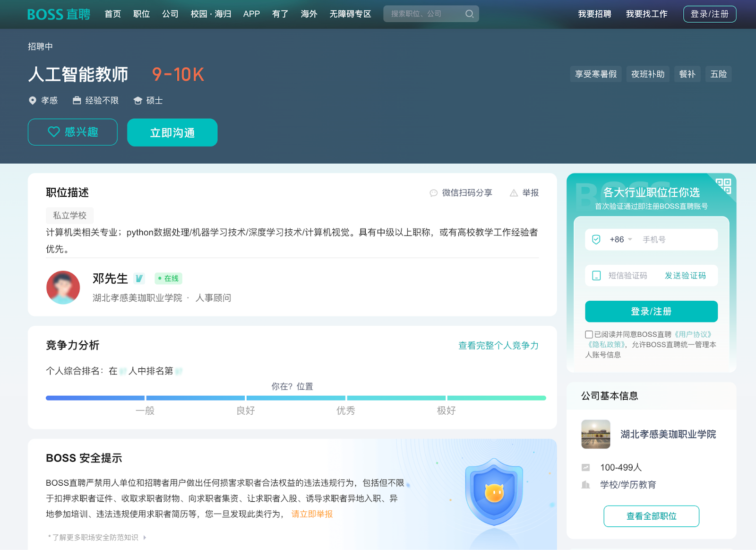Click the shield icon in the phone field

596,239
